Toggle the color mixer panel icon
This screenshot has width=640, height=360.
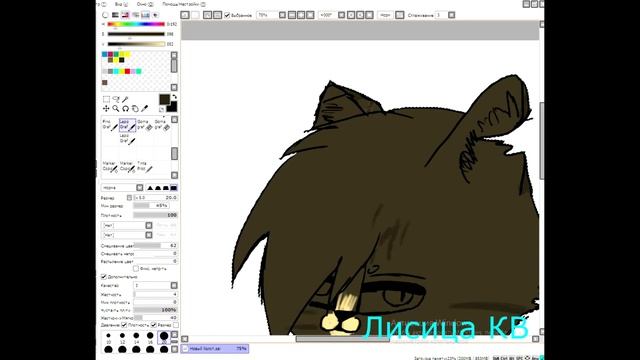click(136, 15)
